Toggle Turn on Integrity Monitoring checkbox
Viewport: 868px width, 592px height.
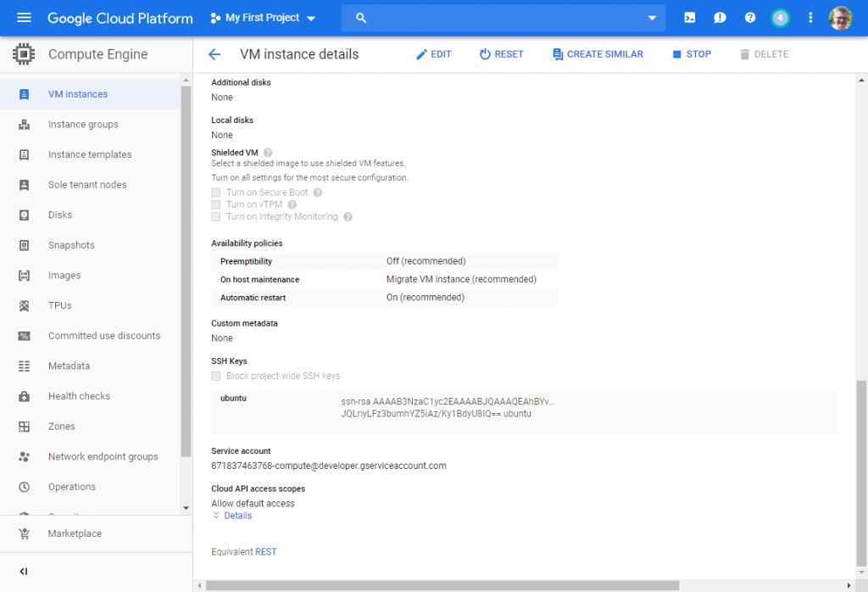[x=216, y=217]
